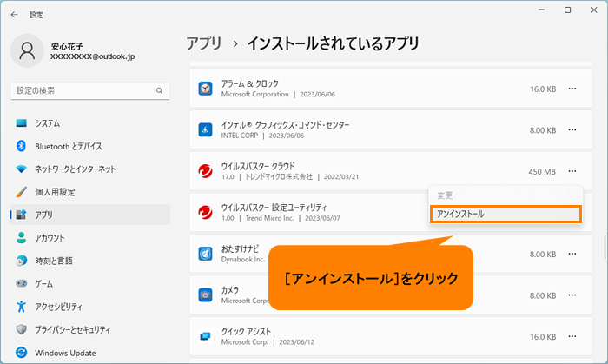The width and height of the screenshot is (608, 364).
Task: Open more options for インテル グラフィックス
Action: [572, 129]
